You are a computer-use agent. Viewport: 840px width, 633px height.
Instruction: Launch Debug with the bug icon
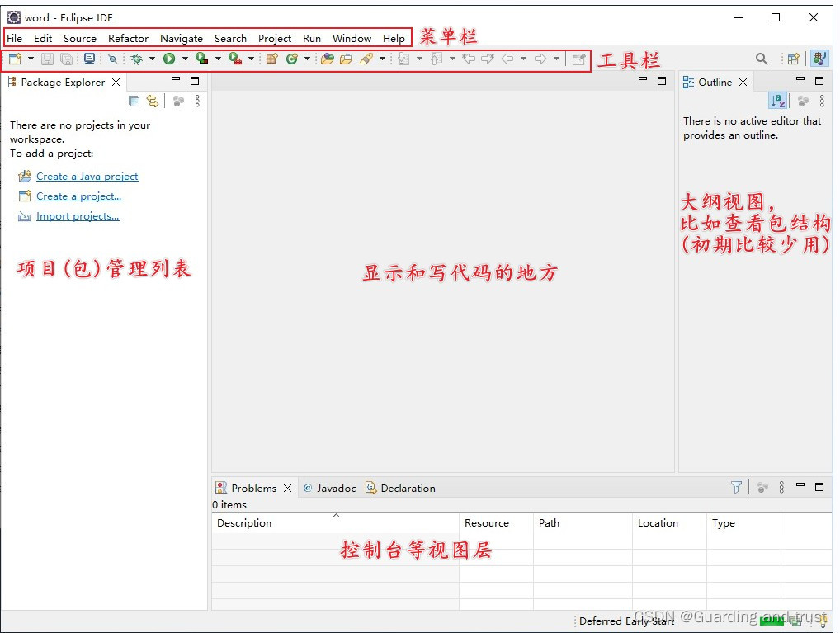137,59
